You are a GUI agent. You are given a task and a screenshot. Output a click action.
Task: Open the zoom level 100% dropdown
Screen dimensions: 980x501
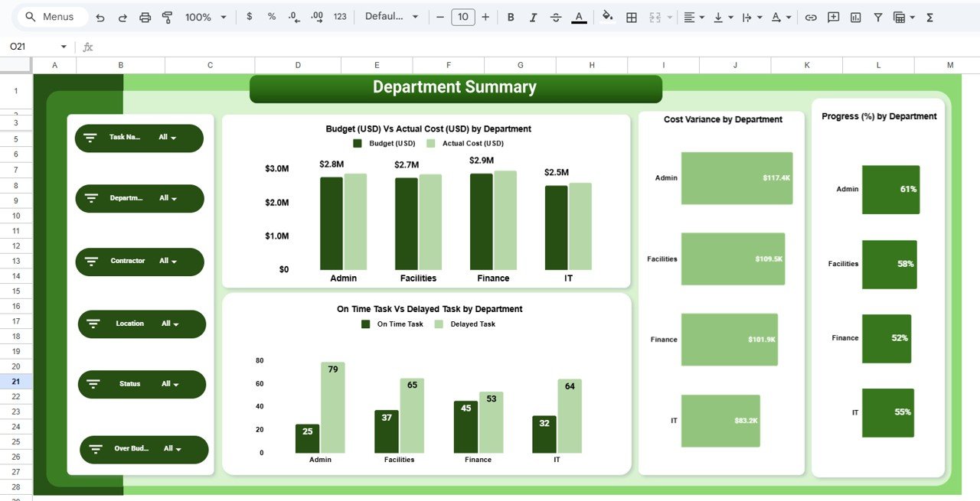202,16
